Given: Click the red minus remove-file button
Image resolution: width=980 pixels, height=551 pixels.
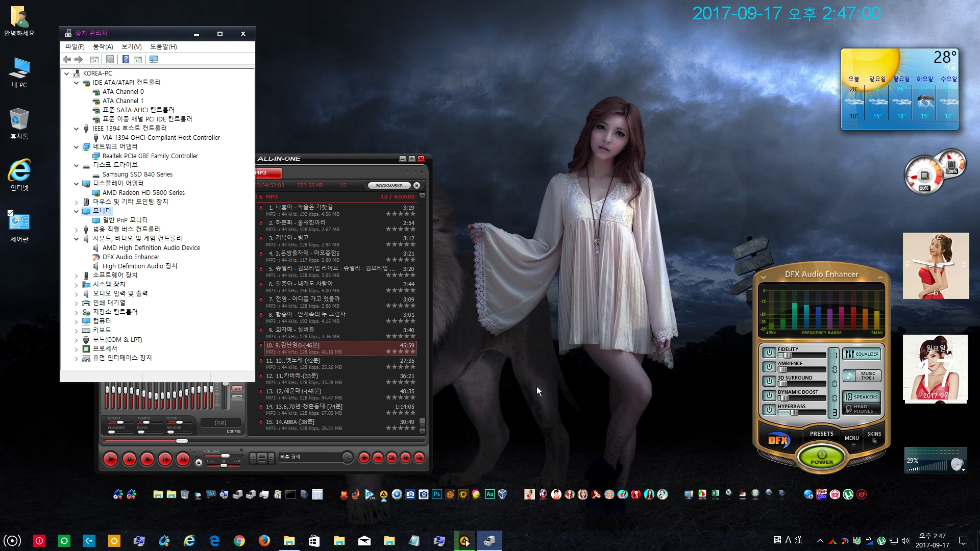Looking at the screenshot, I should pyautogui.click(x=378, y=458).
